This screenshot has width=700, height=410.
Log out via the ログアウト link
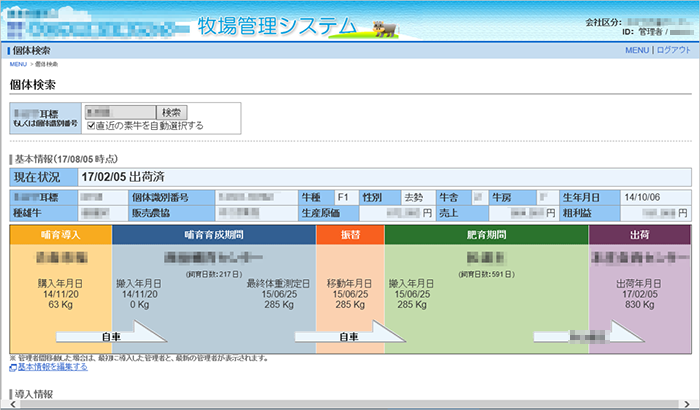[x=673, y=50]
